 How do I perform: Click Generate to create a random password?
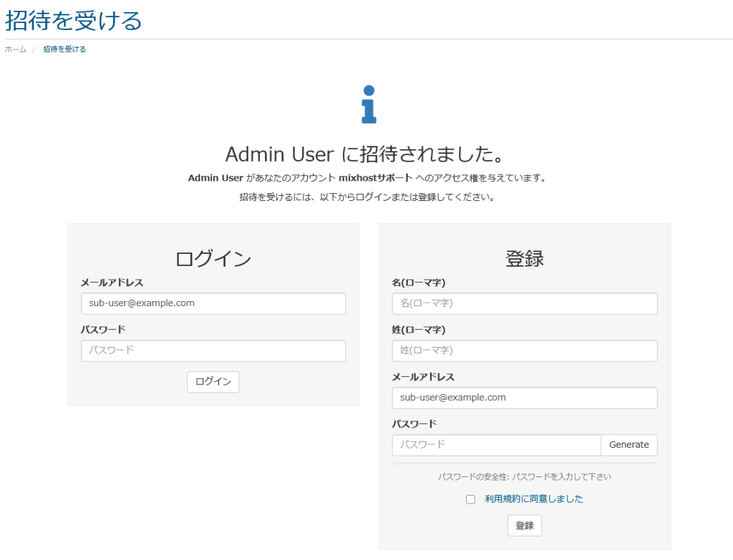click(x=628, y=444)
